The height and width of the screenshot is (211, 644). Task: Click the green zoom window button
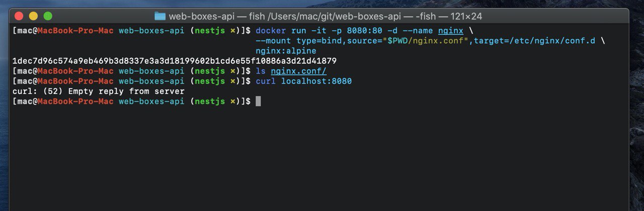(x=48, y=16)
